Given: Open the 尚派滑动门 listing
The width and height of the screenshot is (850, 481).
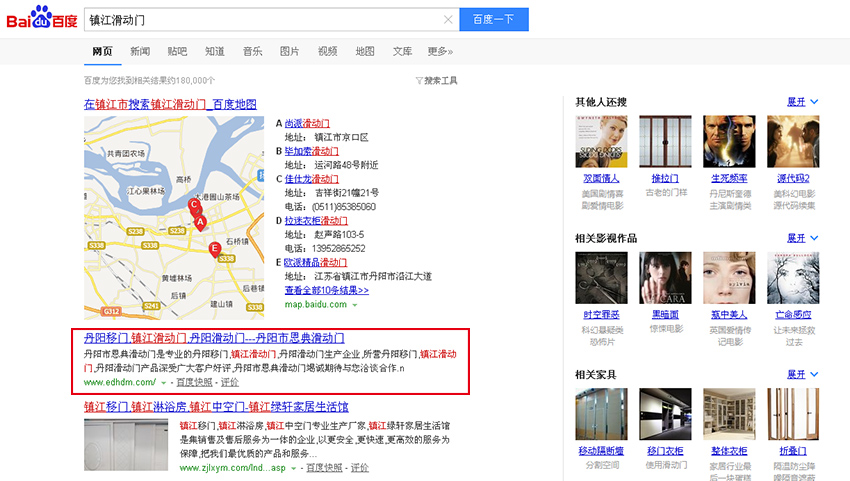Looking at the screenshot, I should point(307,124).
